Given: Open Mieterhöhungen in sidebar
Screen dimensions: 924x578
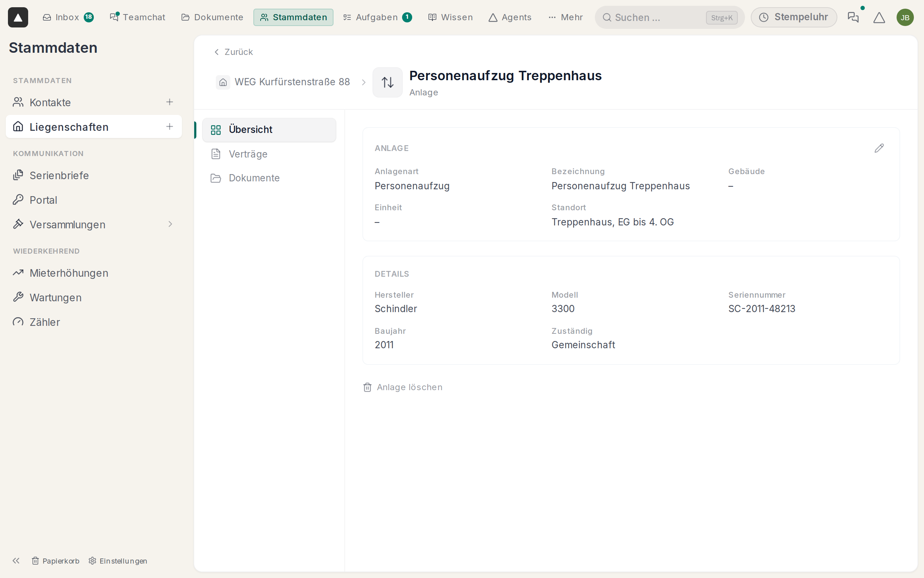Looking at the screenshot, I should (x=94, y=273).
